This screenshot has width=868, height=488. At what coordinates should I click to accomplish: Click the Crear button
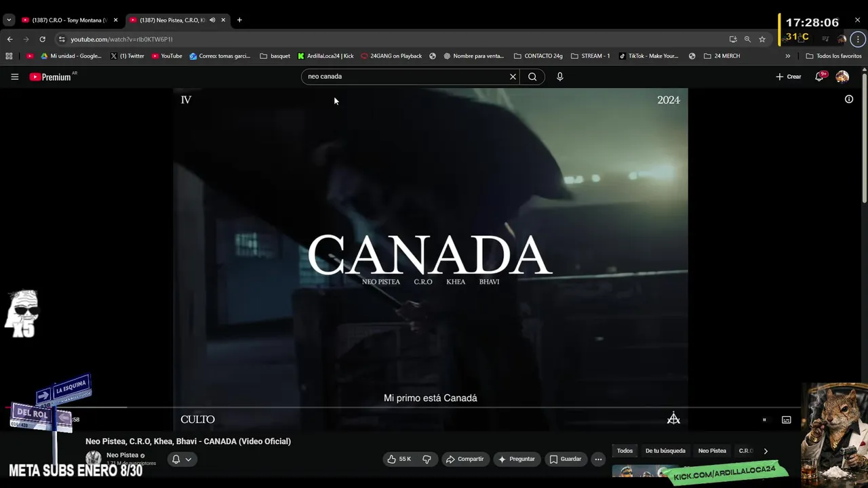point(789,77)
